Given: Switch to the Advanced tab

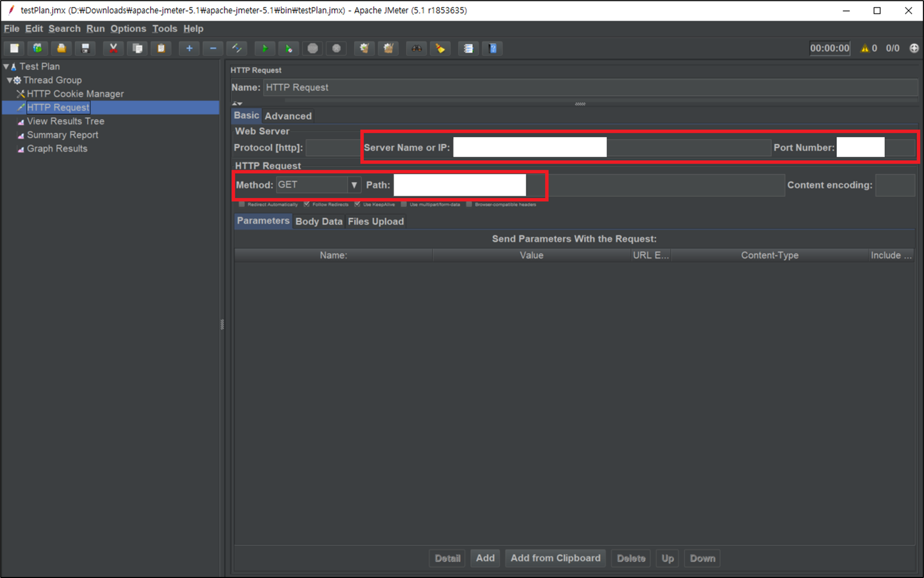Looking at the screenshot, I should coord(288,116).
